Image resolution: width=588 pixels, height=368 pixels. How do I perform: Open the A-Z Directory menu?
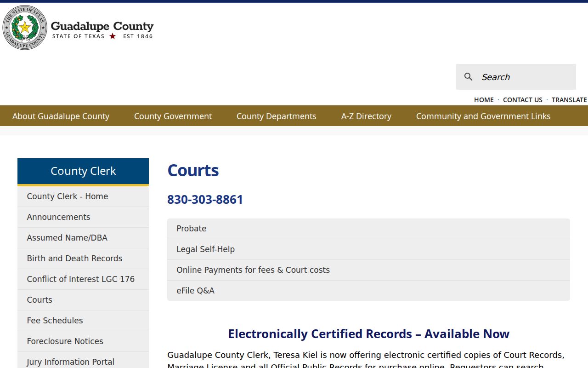pyautogui.click(x=366, y=116)
